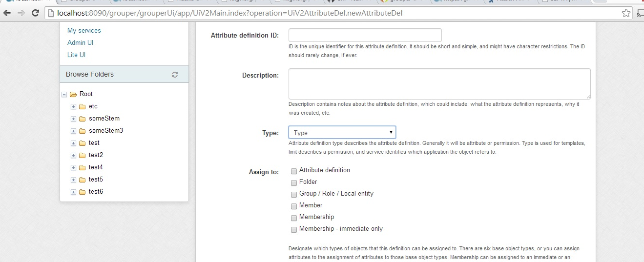This screenshot has width=644, height=262.
Task: Click the browser back arrow
Action: [x=7, y=13]
